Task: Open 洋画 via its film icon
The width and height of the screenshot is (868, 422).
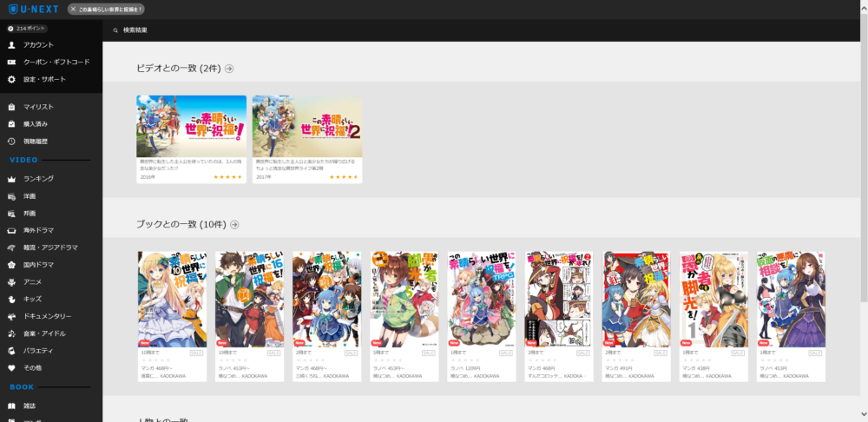Action: click(11, 196)
